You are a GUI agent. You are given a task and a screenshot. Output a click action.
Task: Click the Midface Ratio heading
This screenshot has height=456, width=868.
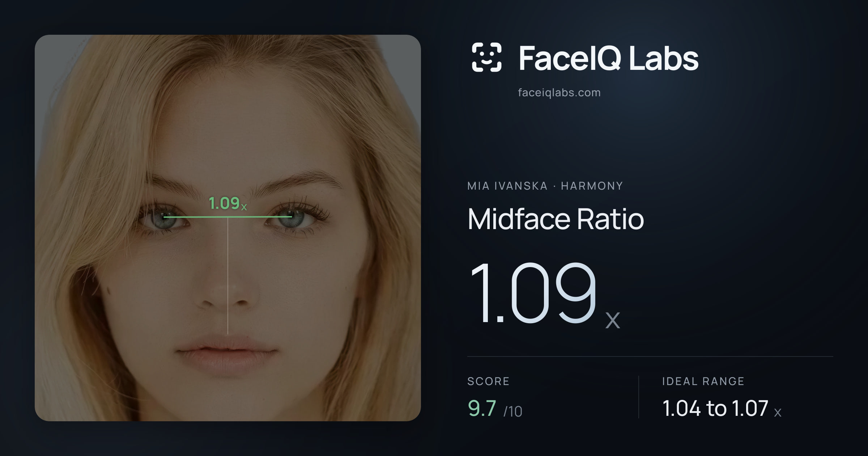click(x=556, y=219)
